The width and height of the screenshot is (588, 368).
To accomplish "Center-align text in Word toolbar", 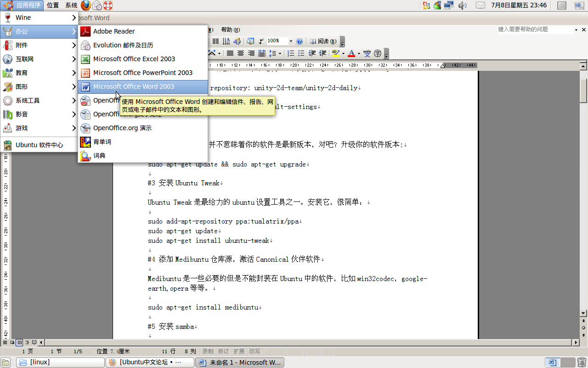I will tap(241, 53).
